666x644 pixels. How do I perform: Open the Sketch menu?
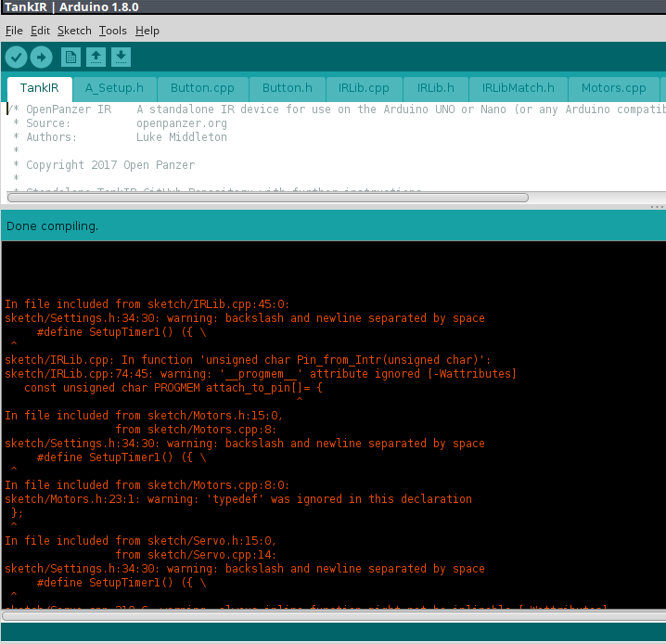click(x=74, y=31)
